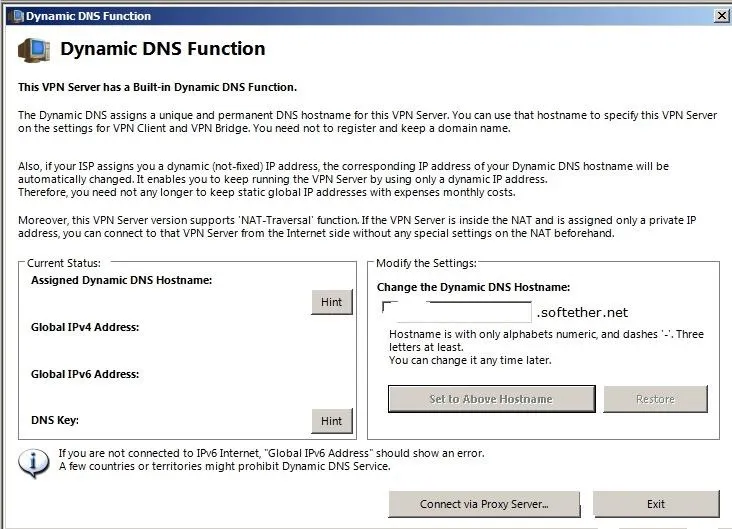Click the 'A few countries or territories might prohibit' line
The height and width of the screenshot is (529, 732).
225,466
